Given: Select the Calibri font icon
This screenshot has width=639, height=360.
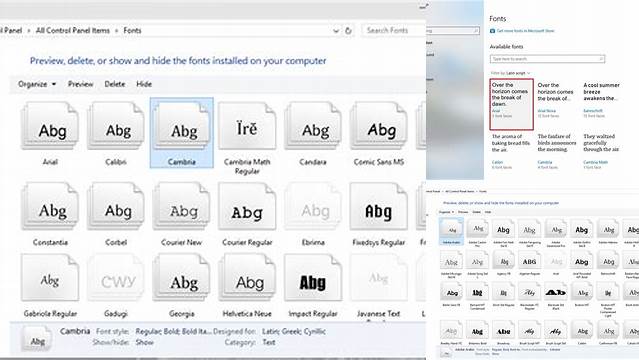Looking at the screenshot, I should 116,126.
